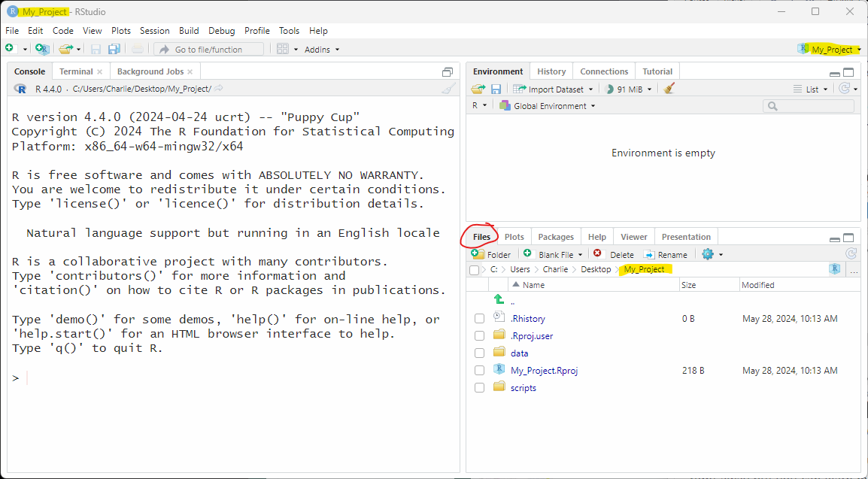Select the scripts folder checkbox
Image resolution: width=868 pixels, height=479 pixels.
tap(479, 388)
